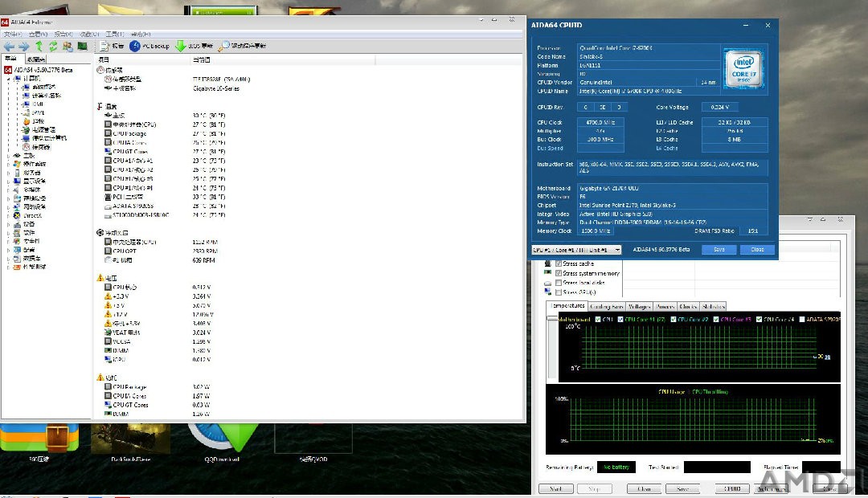Toggle the Stress system memory checkbox
868x498 pixels.
coord(559,273)
